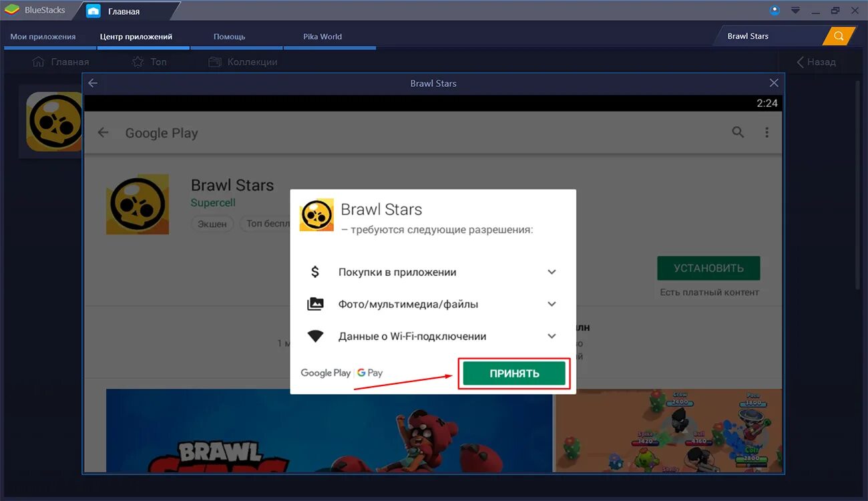The width and height of the screenshot is (868, 501).
Task: Close the Brawl Stars popup window
Action: tap(774, 83)
